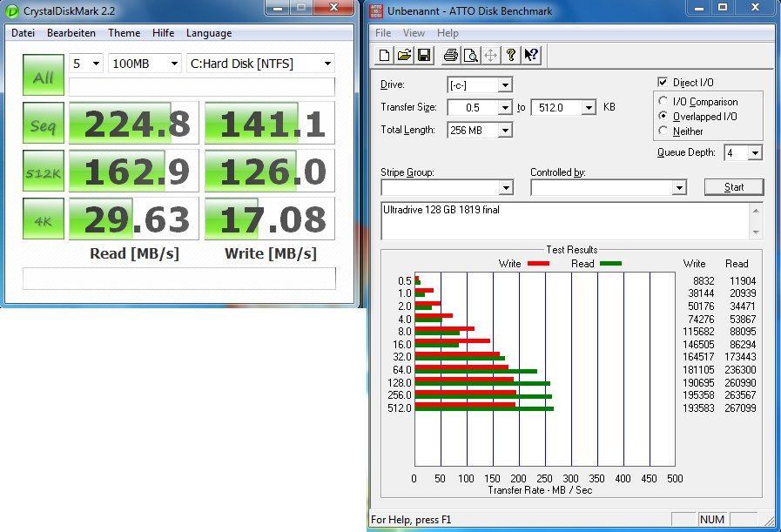This screenshot has width=781, height=532.
Task: Click the Seq read value 224.8
Action: click(x=134, y=123)
